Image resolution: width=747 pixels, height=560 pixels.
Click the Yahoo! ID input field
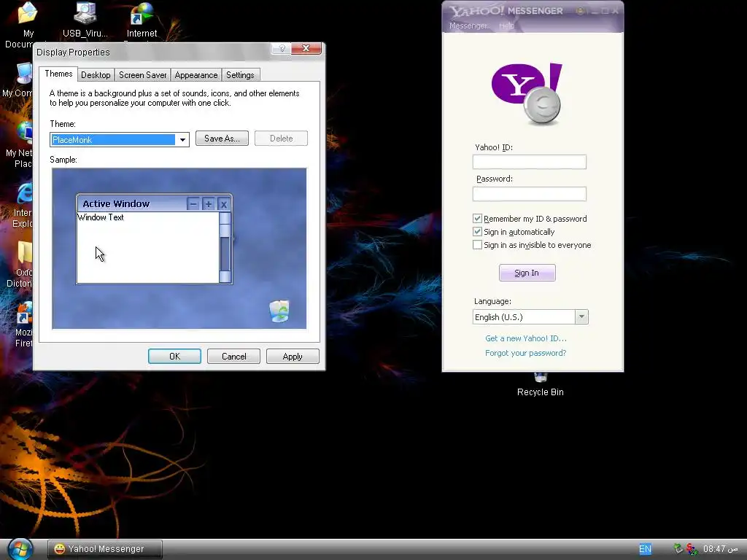tap(530, 162)
